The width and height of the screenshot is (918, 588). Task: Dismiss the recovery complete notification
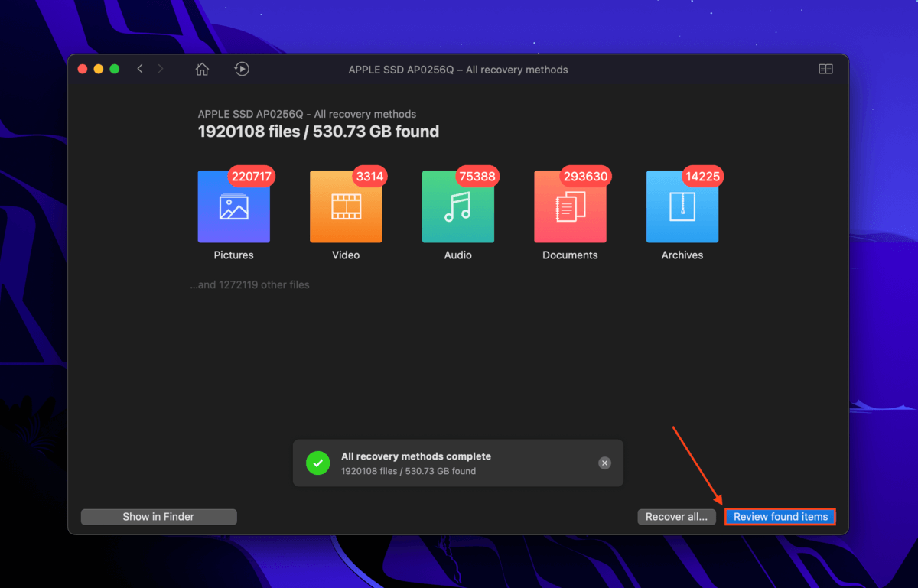[604, 463]
